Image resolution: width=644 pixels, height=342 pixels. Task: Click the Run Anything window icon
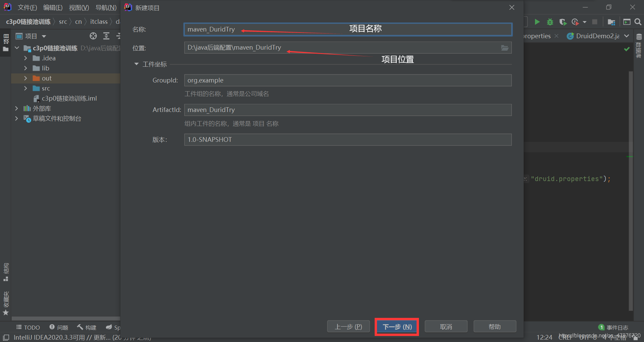tap(627, 22)
